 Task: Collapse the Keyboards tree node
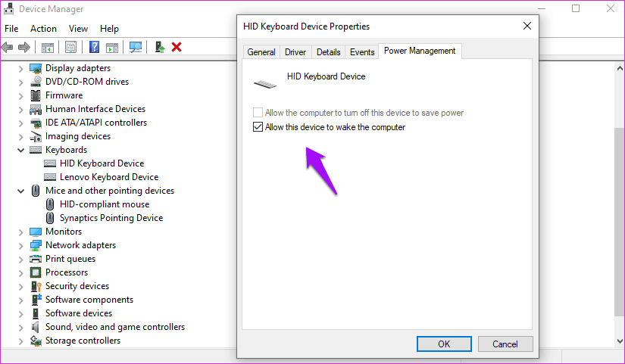(20, 150)
